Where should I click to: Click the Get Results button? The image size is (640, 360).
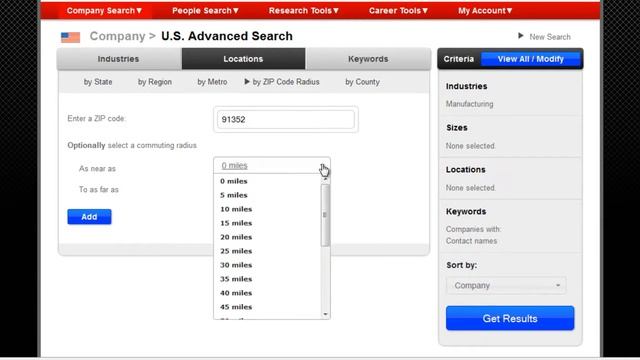coord(510,318)
